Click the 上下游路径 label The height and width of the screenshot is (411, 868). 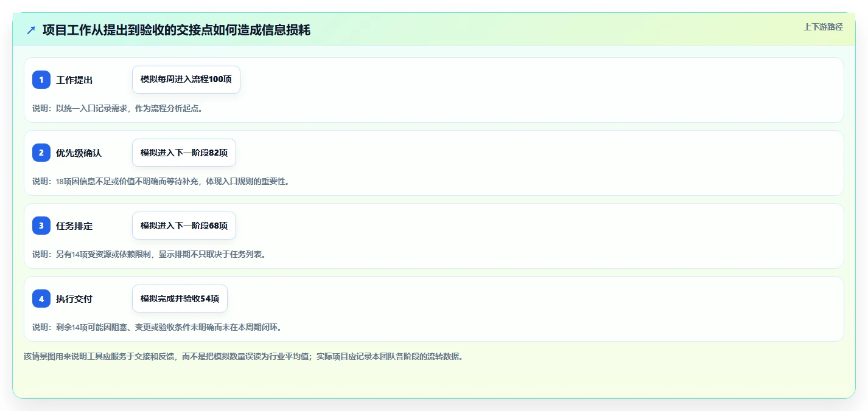pos(823,27)
